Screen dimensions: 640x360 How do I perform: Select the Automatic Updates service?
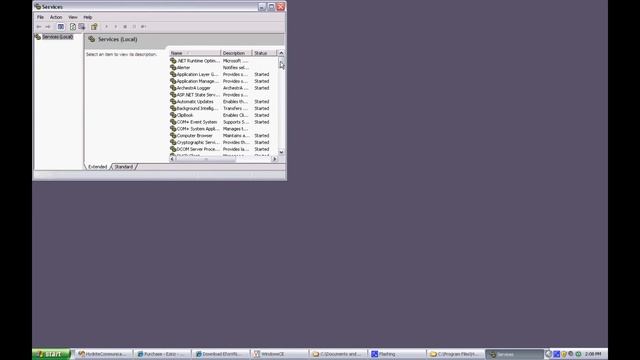(x=223, y=102)
